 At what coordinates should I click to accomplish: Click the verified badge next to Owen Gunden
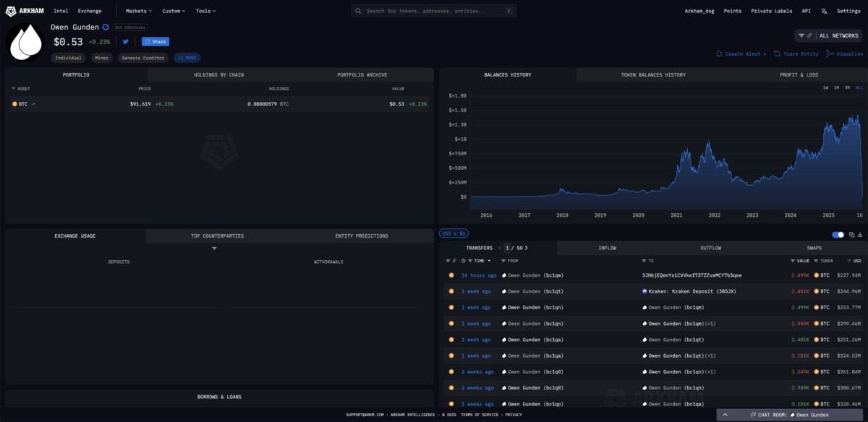(x=106, y=27)
